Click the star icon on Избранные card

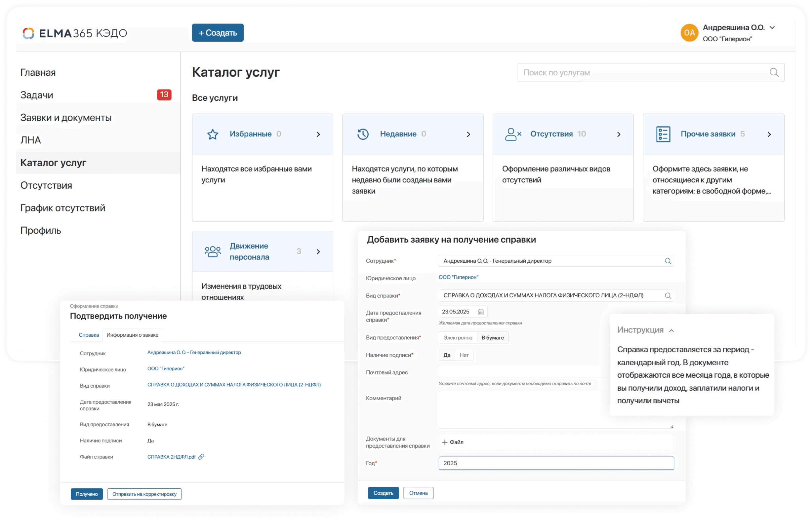213,134
